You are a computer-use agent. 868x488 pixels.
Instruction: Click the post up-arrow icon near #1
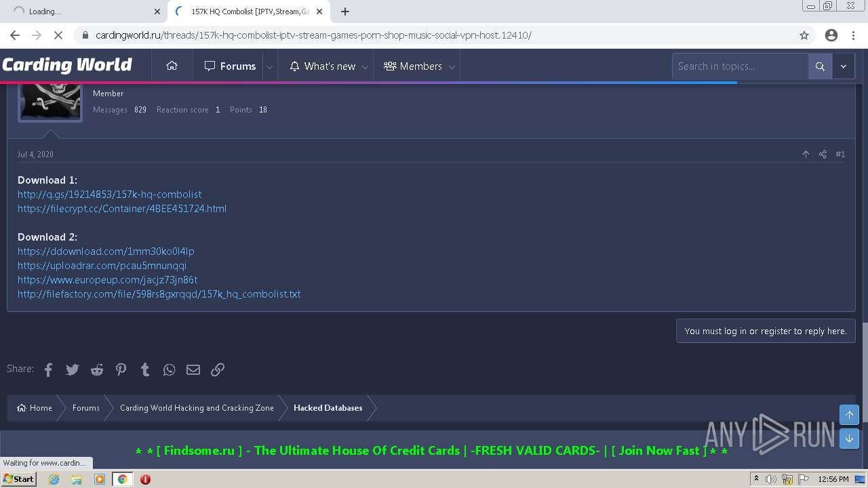(x=806, y=155)
